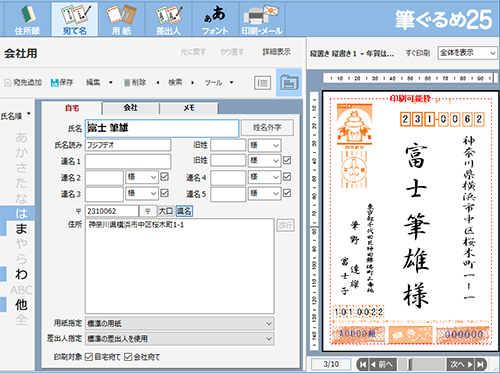Jump to the first record button
The width and height of the screenshot is (500, 373).
363,364
